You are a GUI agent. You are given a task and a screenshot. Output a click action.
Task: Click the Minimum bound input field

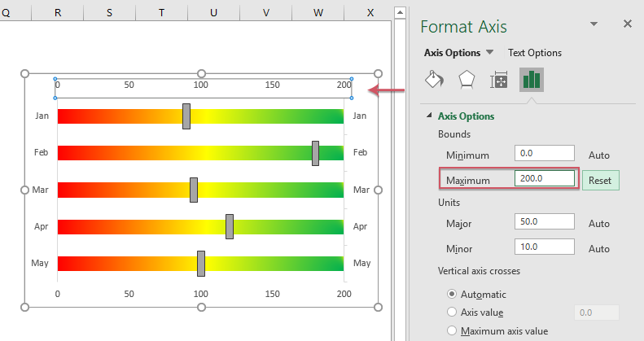(544, 153)
